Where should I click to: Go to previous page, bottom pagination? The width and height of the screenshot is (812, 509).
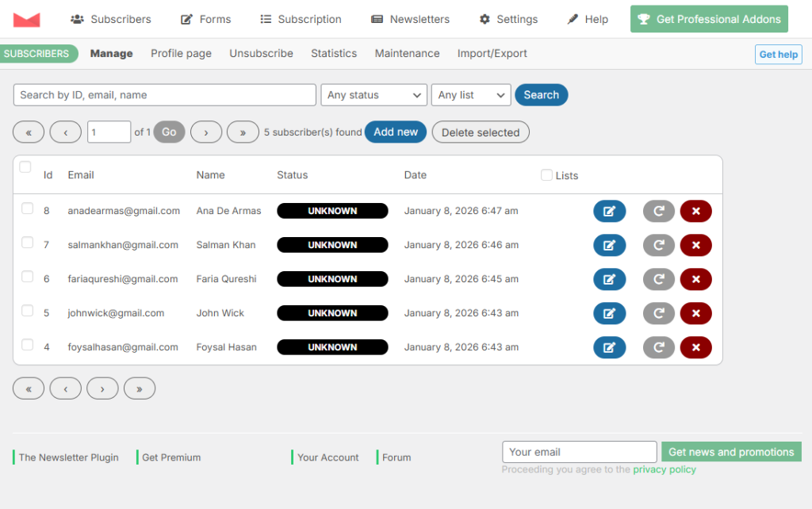click(65, 388)
